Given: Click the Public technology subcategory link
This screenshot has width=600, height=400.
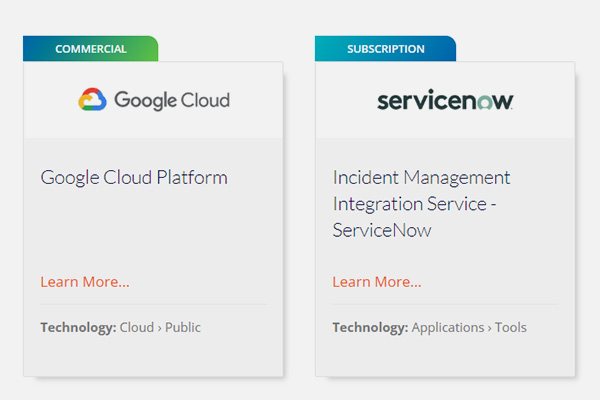Looking at the screenshot, I should [x=183, y=327].
